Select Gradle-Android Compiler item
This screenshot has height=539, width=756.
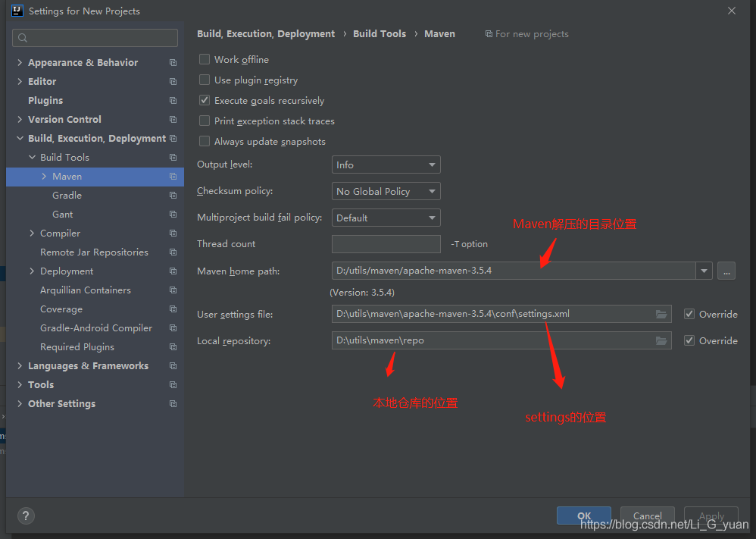95,328
